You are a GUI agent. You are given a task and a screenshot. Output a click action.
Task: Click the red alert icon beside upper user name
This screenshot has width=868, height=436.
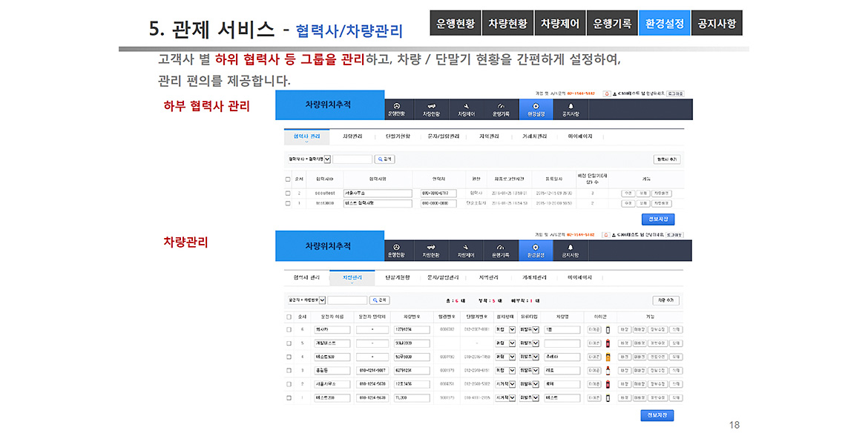point(606,93)
